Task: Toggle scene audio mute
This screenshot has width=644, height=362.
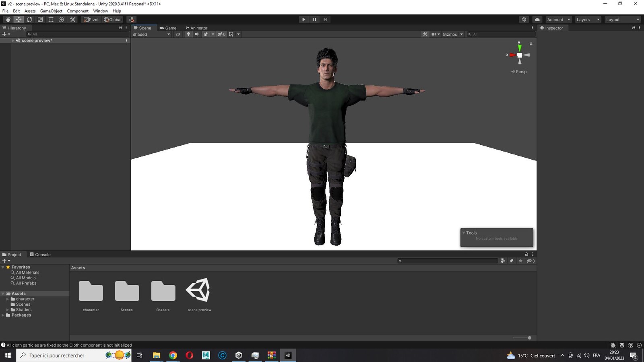Action: [197, 34]
